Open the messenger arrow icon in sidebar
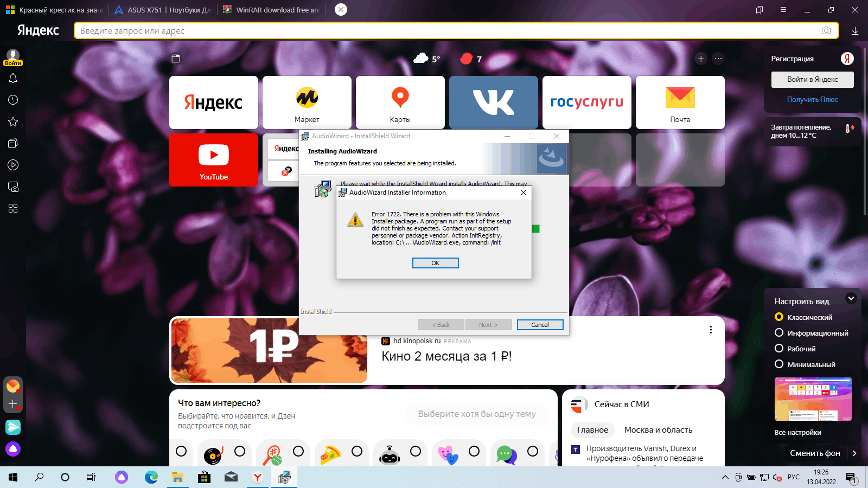This screenshot has width=868, height=488. click(13, 427)
